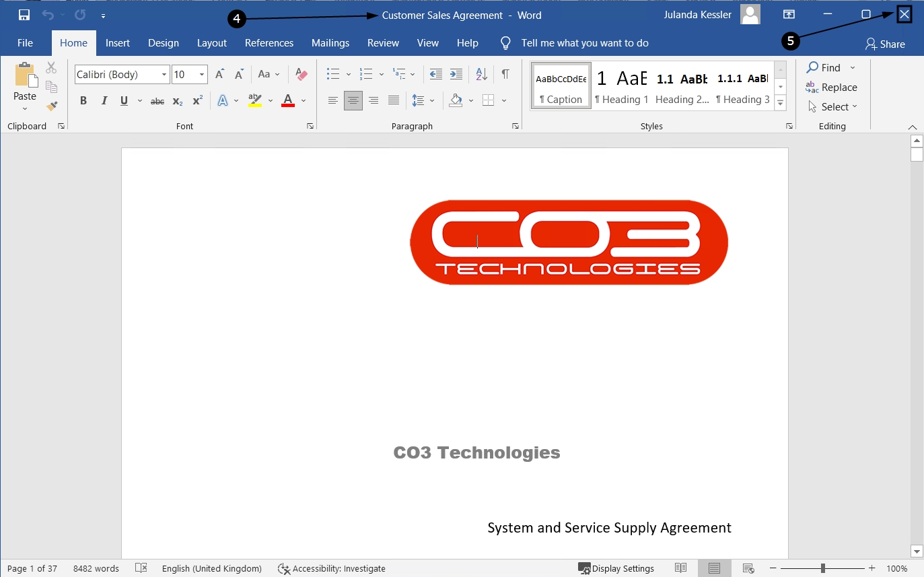Increase the paragraph indent
The height and width of the screenshot is (577, 924).
456,75
